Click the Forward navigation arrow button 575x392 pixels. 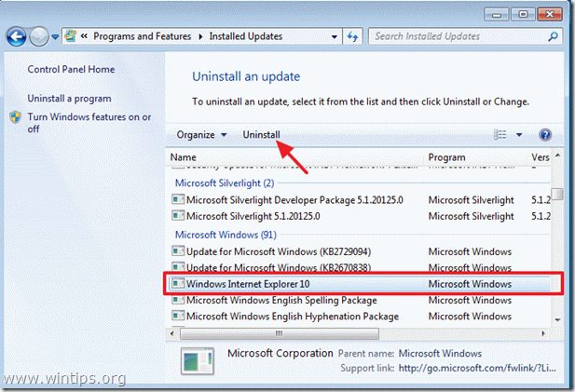(x=38, y=36)
